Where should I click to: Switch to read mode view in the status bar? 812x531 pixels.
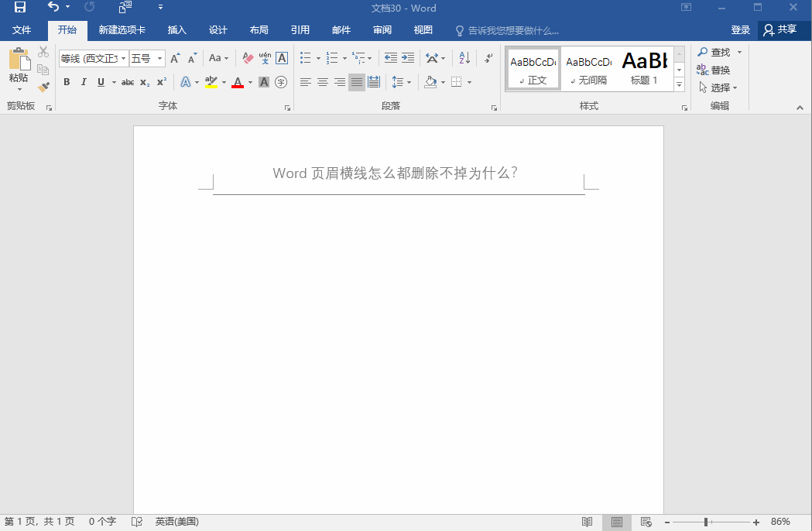587,522
